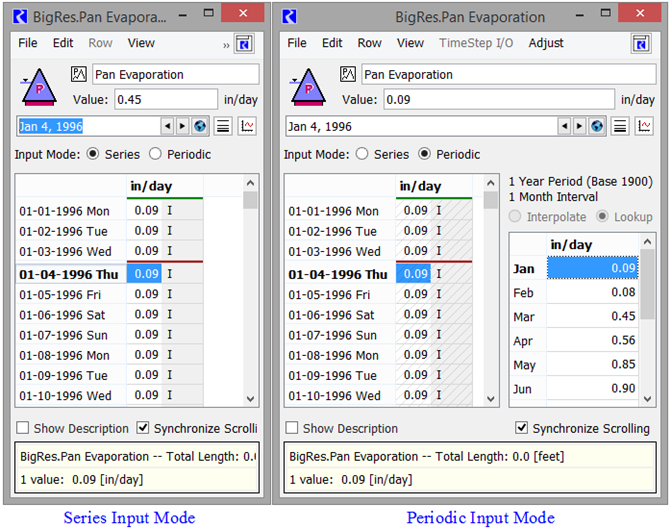The height and width of the screenshot is (529, 672).
Task: Enable Show Description in the left window
Action: click(x=23, y=428)
